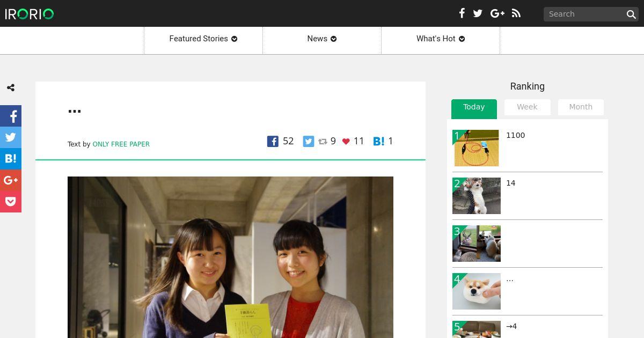Click the article title '...'
Image resolution: width=644 pixels, height=338 pixels.
[75, 110]
